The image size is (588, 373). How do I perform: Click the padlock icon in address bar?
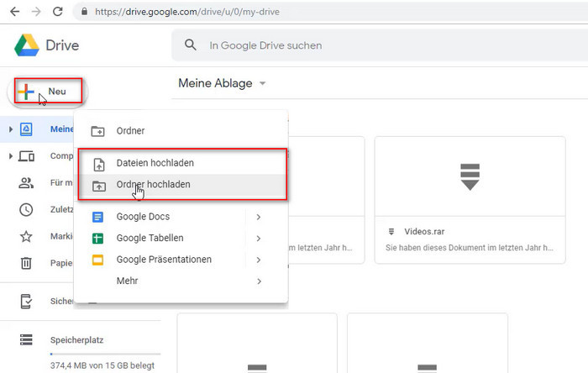84,12
